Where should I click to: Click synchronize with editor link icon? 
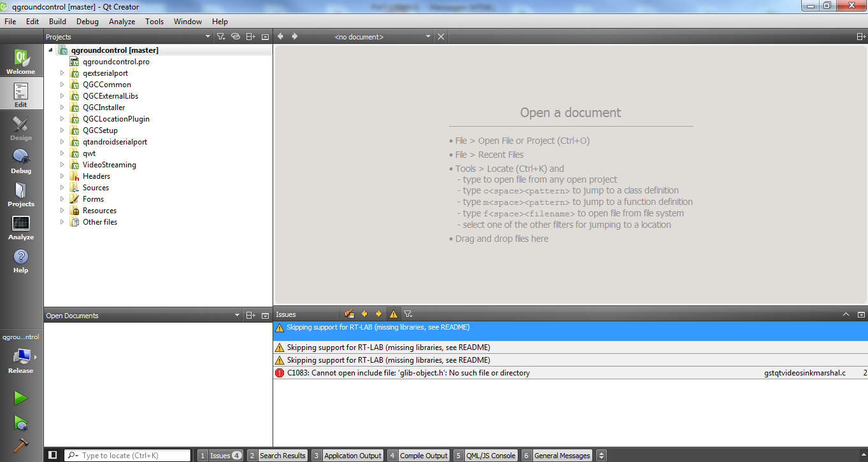(x=236, y=37)
